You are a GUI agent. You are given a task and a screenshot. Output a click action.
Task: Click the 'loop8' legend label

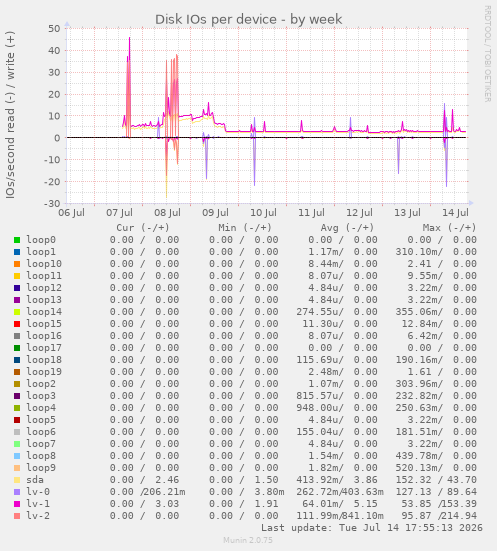[41, 455]
